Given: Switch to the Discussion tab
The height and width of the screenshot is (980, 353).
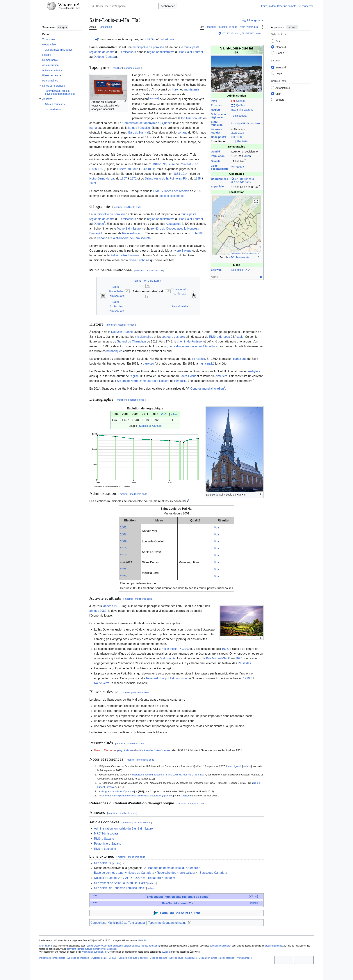Looking at the screenshot, I should click(x=106, y=27).
